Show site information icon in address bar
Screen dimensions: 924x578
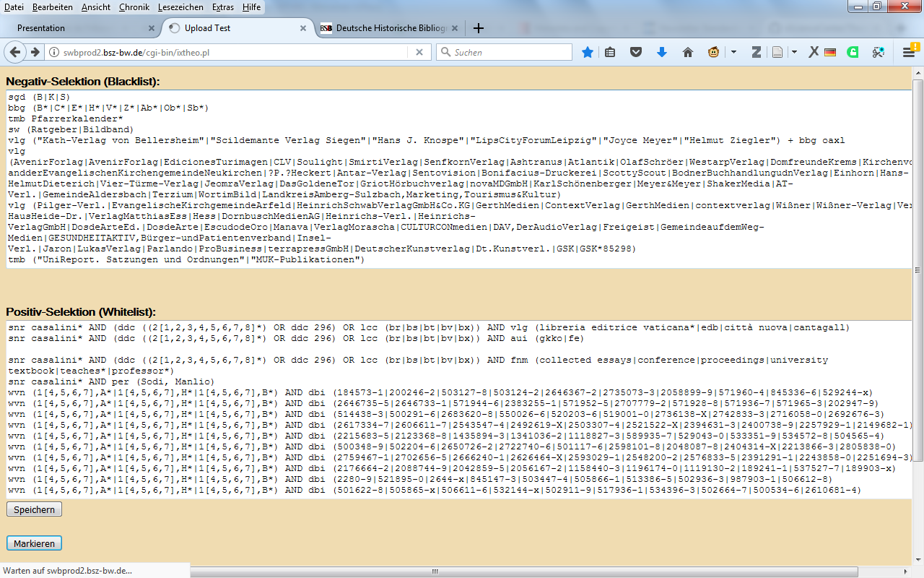click(53, 52)
